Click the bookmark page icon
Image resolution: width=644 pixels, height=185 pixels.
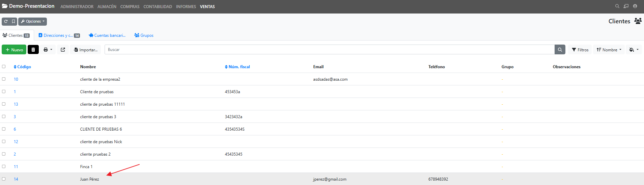click(13, 22)
